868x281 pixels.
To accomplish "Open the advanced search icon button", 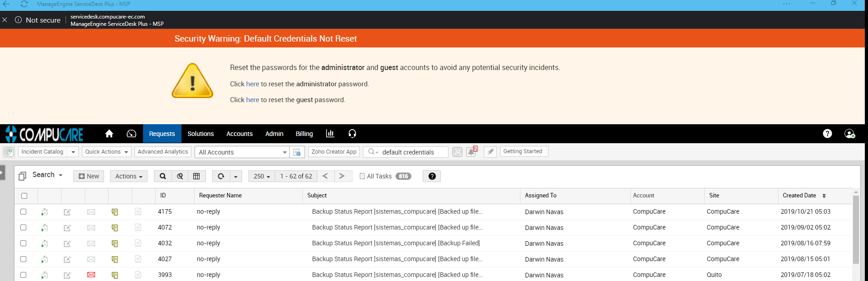I will (180, 176).
